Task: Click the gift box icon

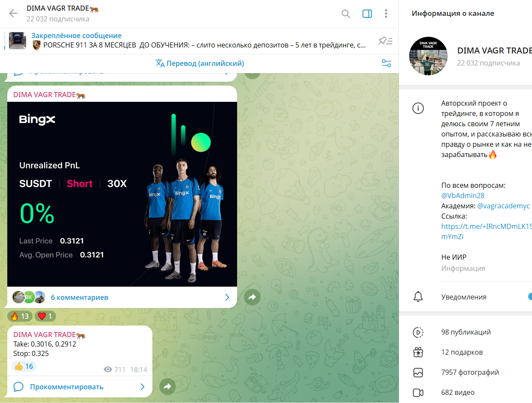Action: pos(418,352)
